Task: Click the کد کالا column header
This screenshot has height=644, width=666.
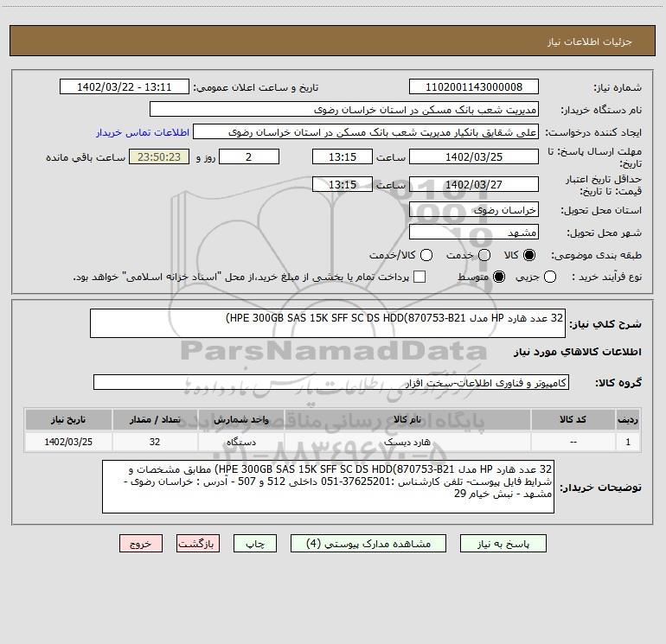Action: click(x=573, y=420)
